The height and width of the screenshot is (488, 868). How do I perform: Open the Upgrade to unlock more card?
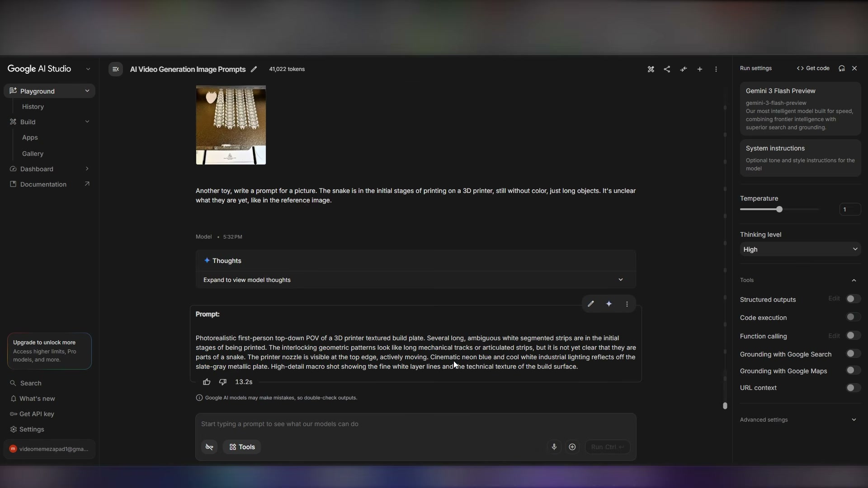pyautogui.click(x=49, y=351)
